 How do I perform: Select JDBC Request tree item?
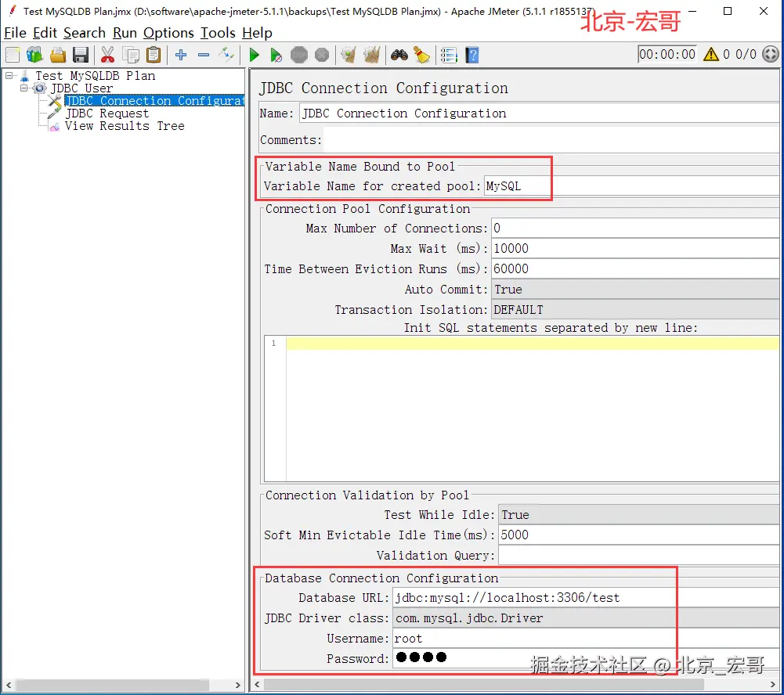107,113
